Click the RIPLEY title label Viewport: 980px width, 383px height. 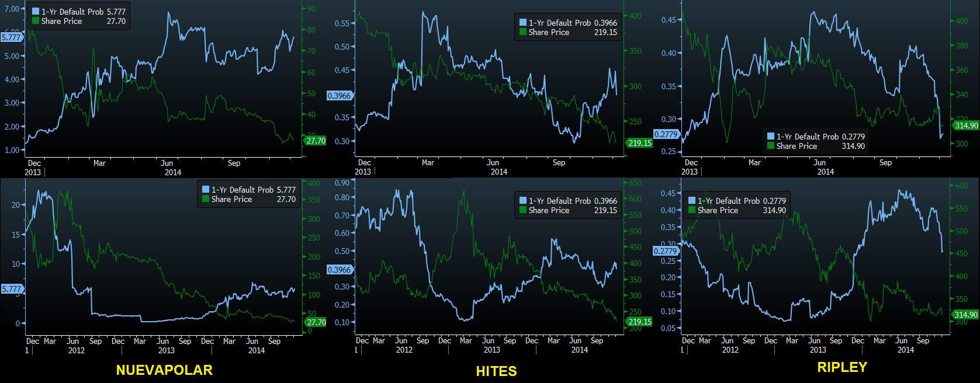tap(842, 367)
